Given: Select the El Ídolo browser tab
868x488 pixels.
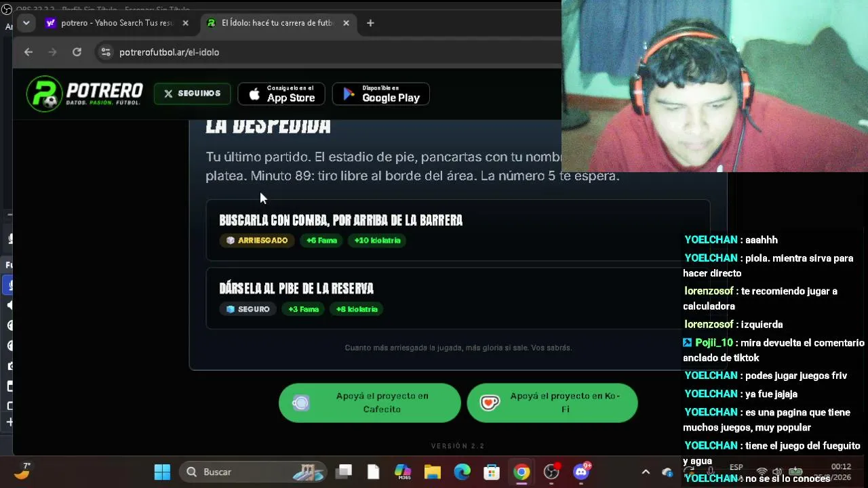Looking at the screenshot, I should pyautogui.click(x=278, y=23).
